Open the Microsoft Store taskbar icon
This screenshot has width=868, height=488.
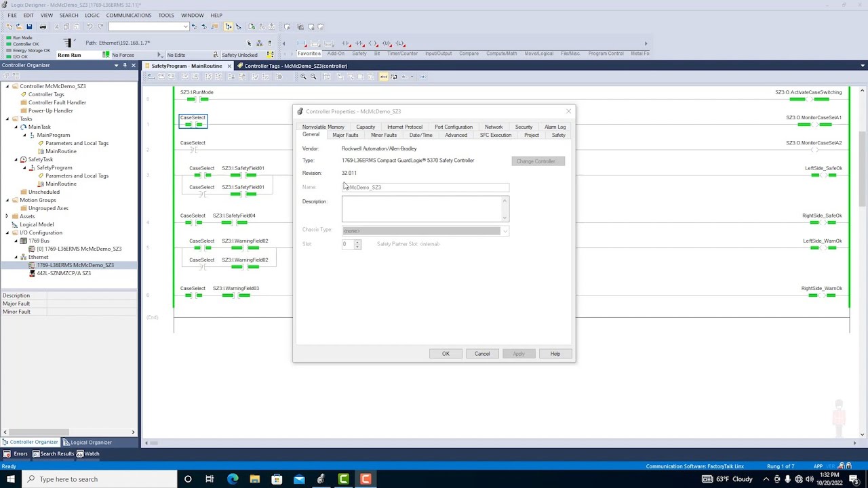[x=277, y=479]
